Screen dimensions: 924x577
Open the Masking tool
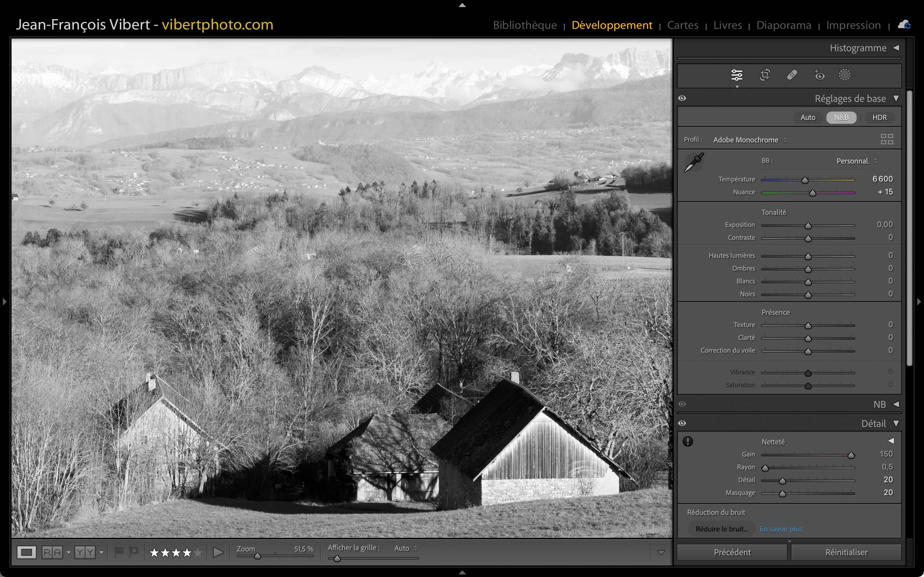coord(844,75)
